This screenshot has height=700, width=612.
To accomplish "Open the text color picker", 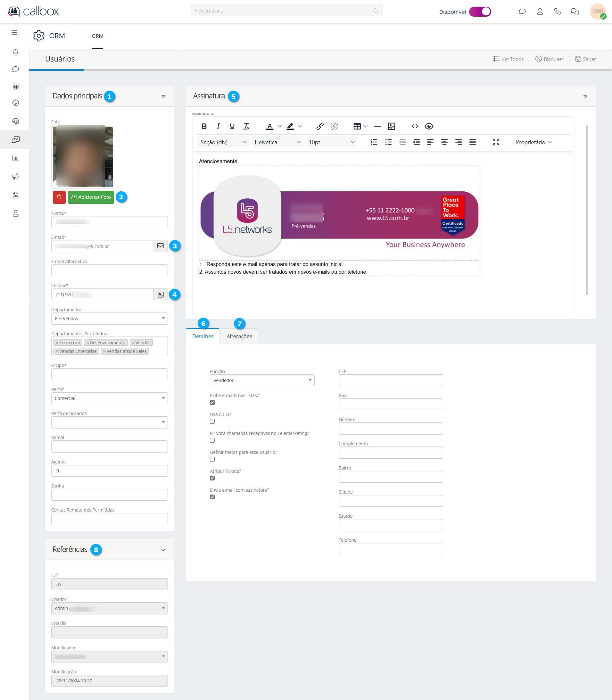I will tap(280, 126).
